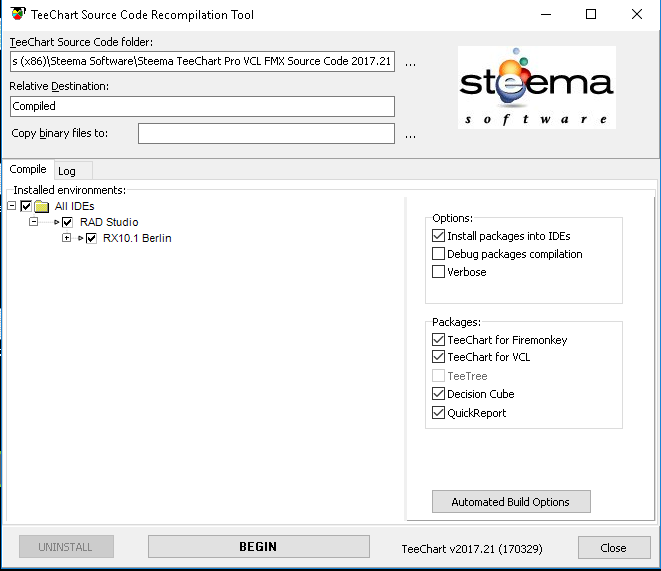The width and height of the screenshot is (661, 571).
Task: Expand the RX10.1 Berlin tree node
Action: 66,238
